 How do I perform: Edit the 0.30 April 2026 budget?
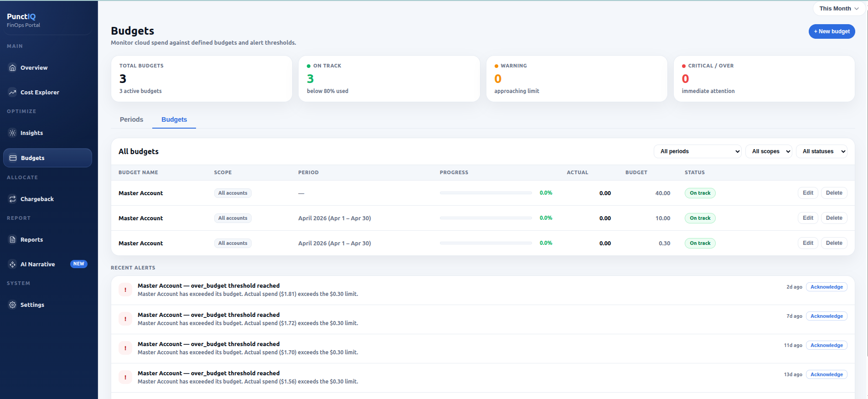(808, 243)
